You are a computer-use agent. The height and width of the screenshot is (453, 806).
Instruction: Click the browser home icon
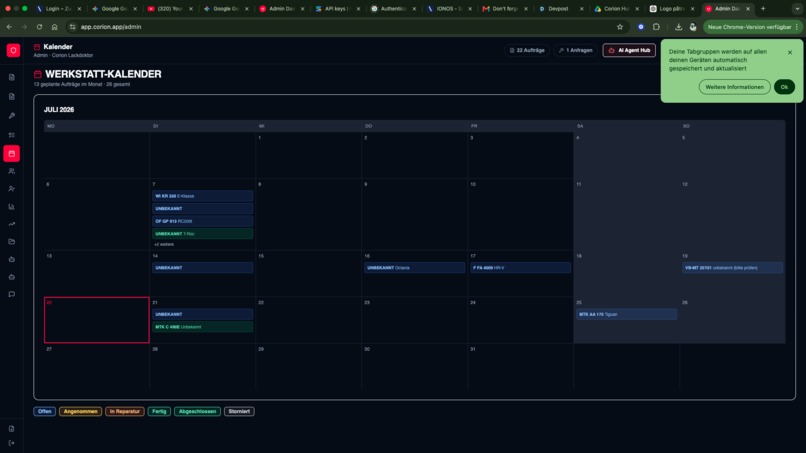pos(54,27)
